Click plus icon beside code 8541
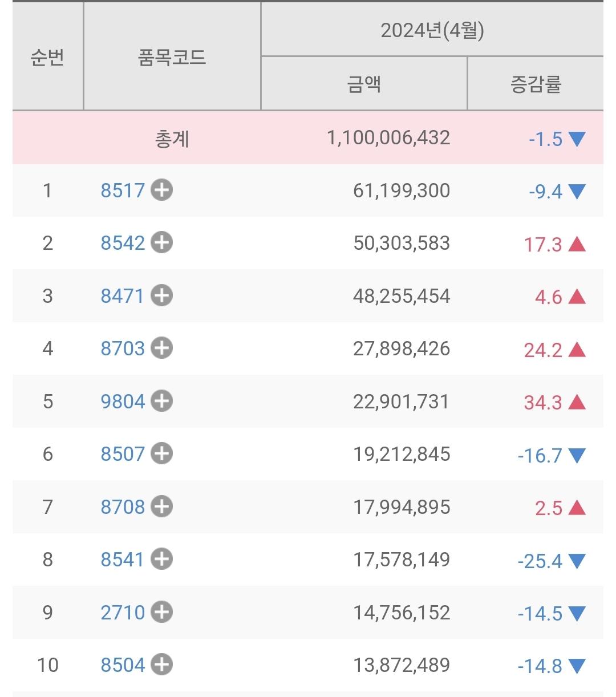 [x=161, y=559]
